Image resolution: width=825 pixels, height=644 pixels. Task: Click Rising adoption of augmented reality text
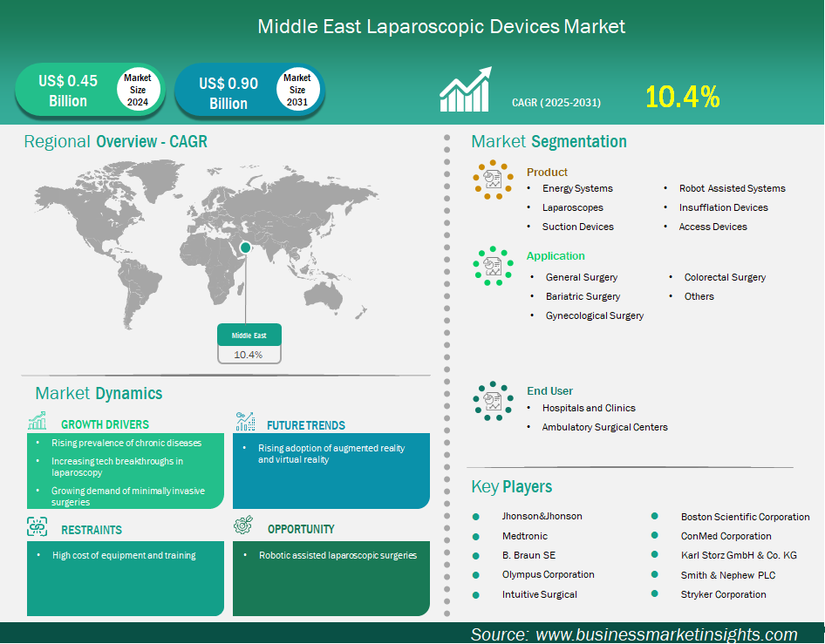click(331, 454)
